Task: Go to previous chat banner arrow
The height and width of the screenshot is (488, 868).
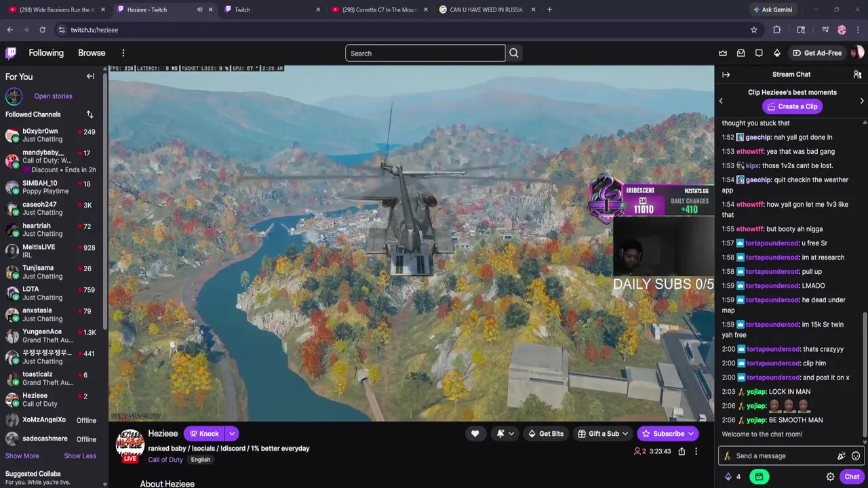Action: (721, 101)
